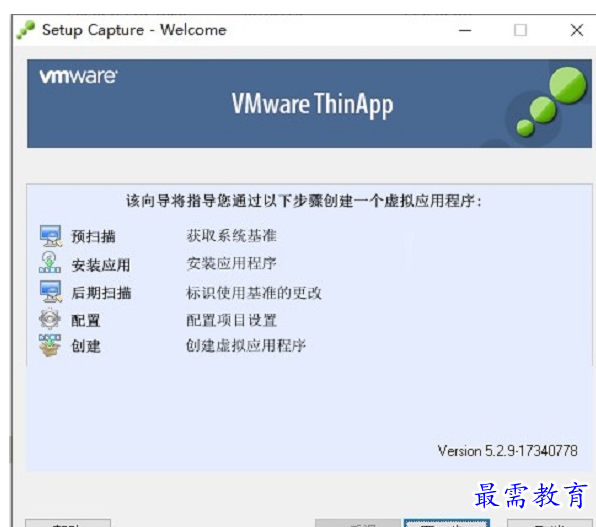
Task: Click the wizard intro heading 该向导将指导您
Action: 304,201
